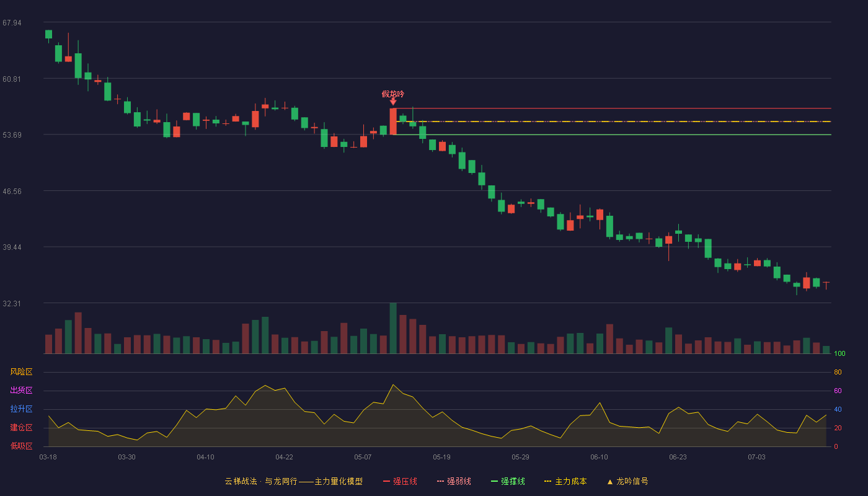This screenshot has width=868, height=496.
Task: Click the 假龙吟 red arrow marker
Action: 393,102
